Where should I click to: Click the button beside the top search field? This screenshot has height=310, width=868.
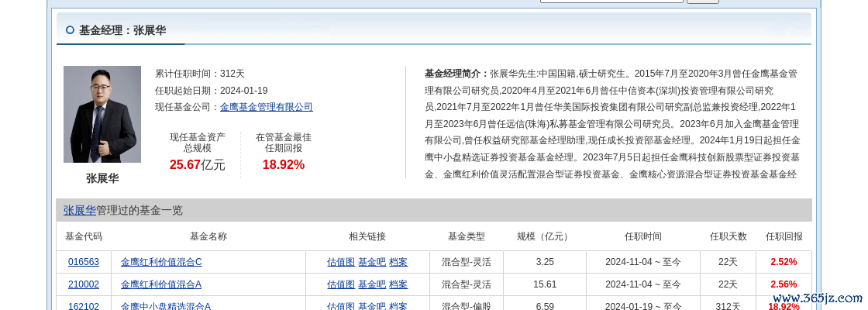702,2
